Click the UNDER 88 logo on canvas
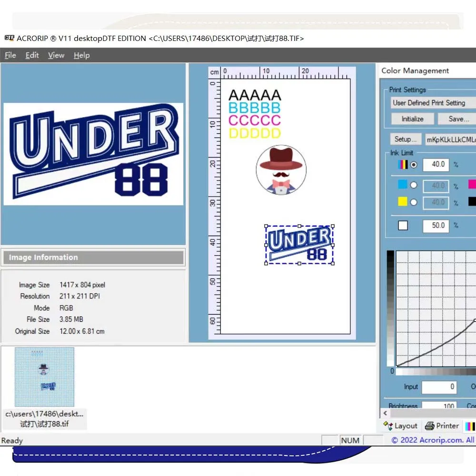This screenshot has height=476, width=476. 299,245
